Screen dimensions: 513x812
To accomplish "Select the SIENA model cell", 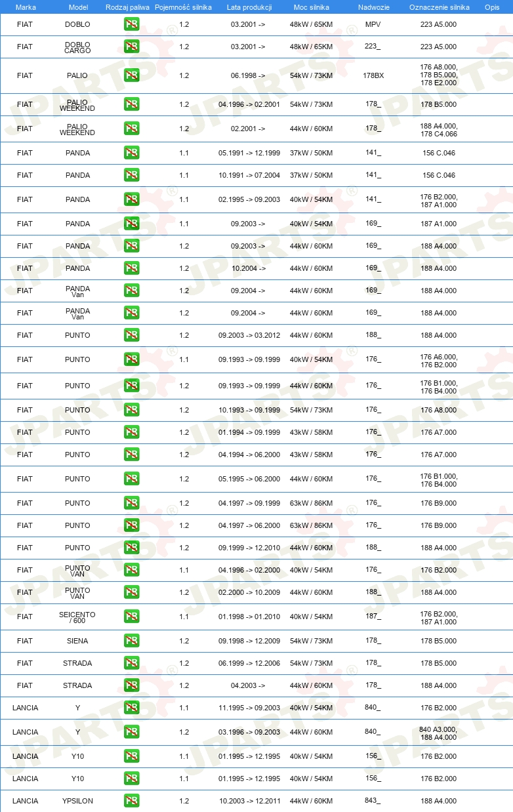I will pyautogui.click(x=77, y=641).
